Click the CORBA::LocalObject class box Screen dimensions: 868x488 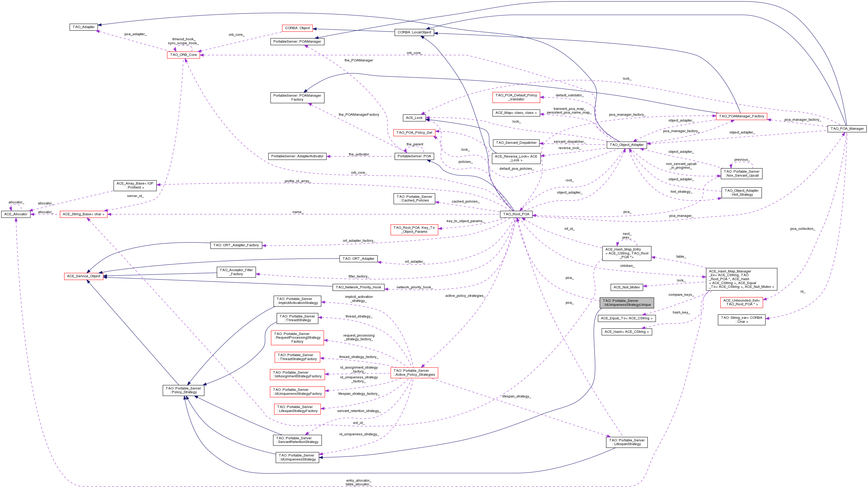click(414, 32)
